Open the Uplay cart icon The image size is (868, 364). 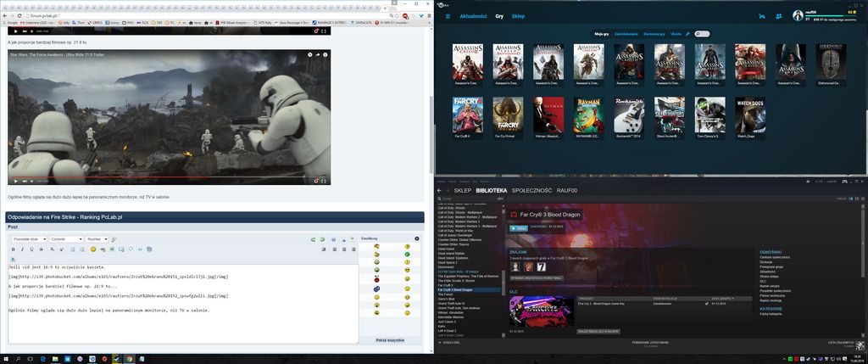(762, 16)
